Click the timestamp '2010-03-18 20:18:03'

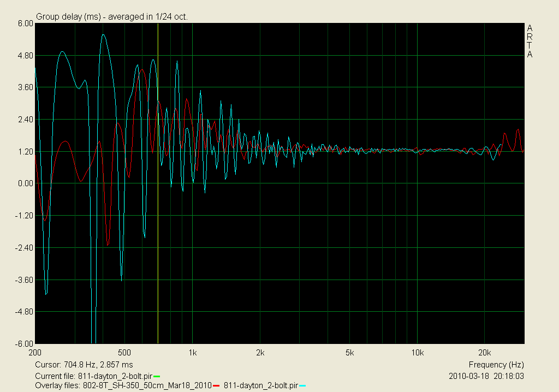(486, 376)
